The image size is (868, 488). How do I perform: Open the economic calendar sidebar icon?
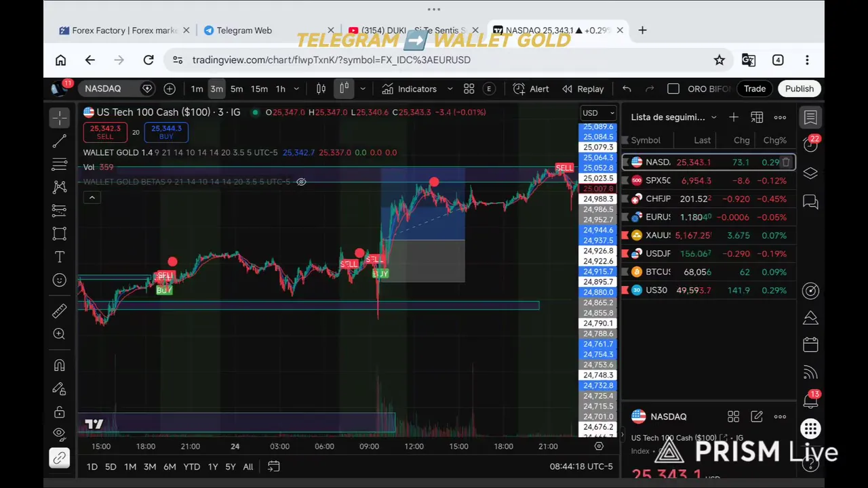(x=810, y=344)
